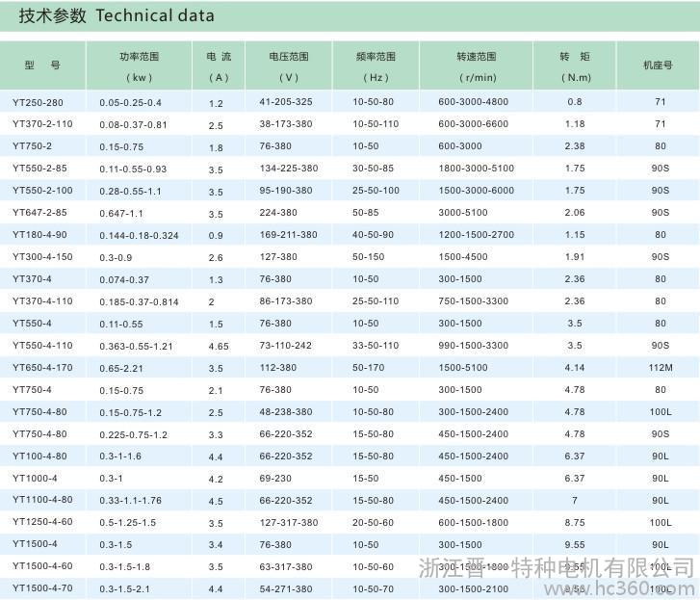Click the YT650-4-170 model cell
This screenshot has height=600, width=700.
(x=42, y=368)
